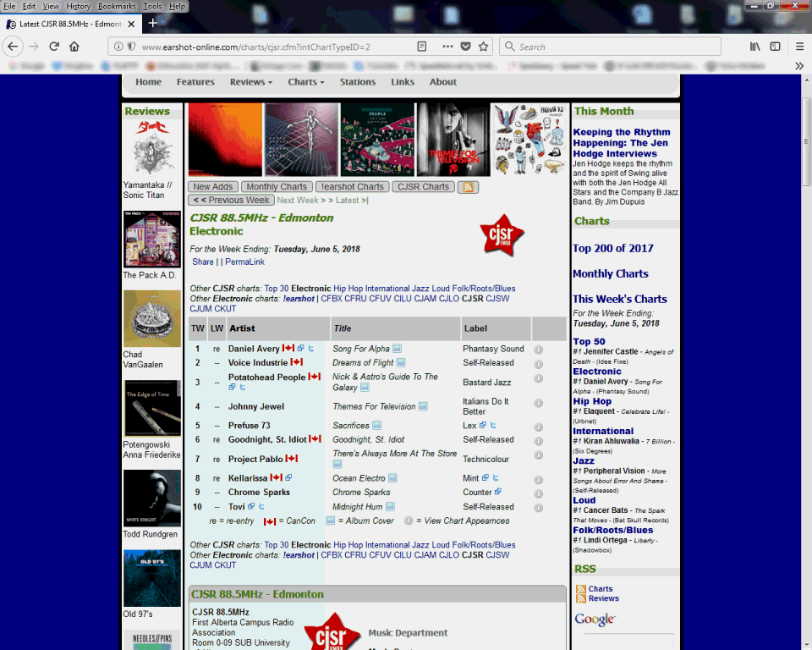Open the View menu
The width and height of the screenshot is (812, 650).
51,6
